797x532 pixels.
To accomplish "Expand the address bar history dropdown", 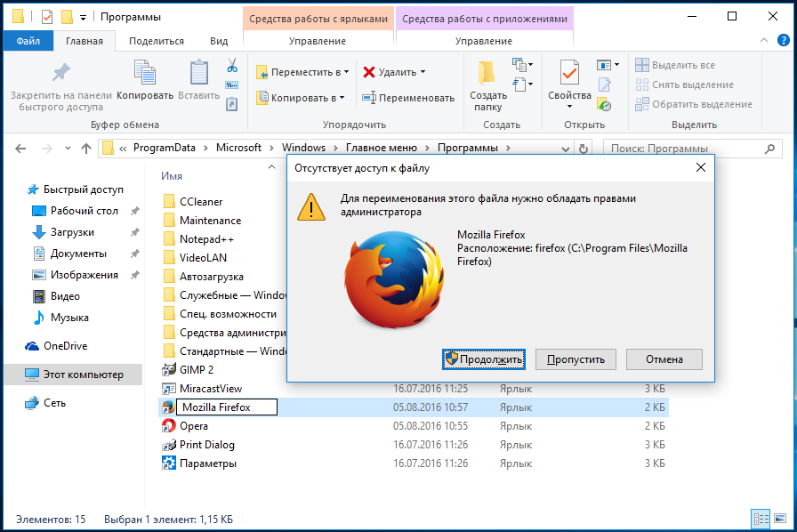I will [x=565, y=149].
